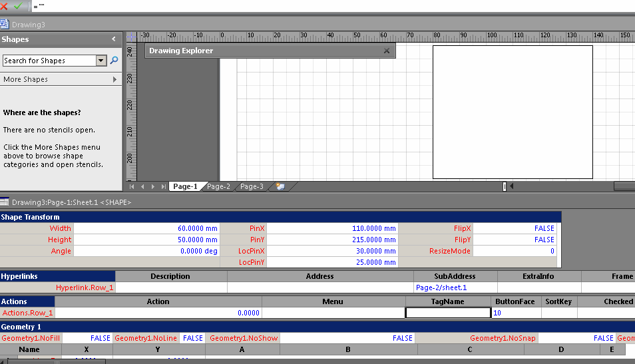
Task: Go to last page tab arrow
Action: (163, 186)
